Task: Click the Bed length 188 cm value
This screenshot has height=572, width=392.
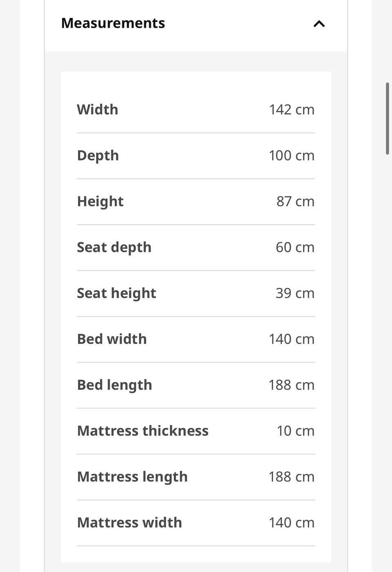Action: tap(292, 385)
